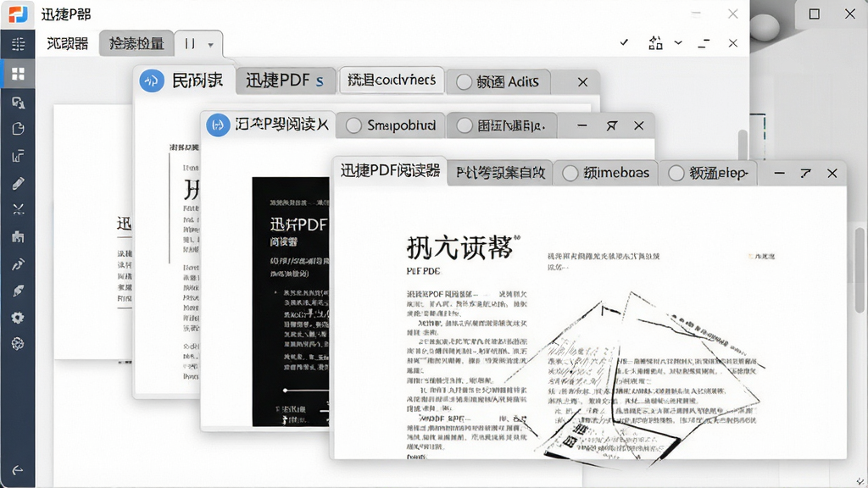868x488 pixels.
Task: Select the circle on the Smaipobiud tab
Action: coord(353,125)
